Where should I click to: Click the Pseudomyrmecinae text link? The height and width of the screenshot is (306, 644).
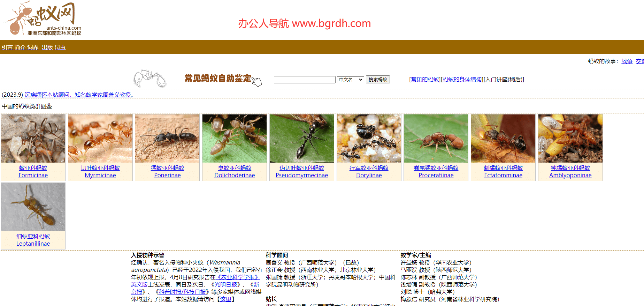(x=301, y=175)
